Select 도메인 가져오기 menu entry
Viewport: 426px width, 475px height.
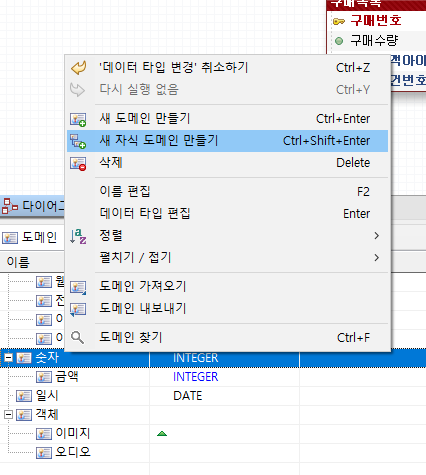(x=227, y=286)
